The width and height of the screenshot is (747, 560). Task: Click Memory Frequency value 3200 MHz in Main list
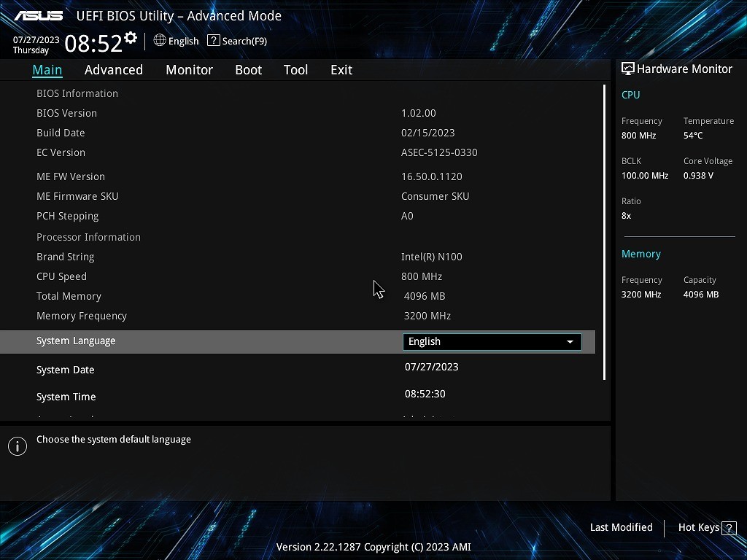point(427,316)
